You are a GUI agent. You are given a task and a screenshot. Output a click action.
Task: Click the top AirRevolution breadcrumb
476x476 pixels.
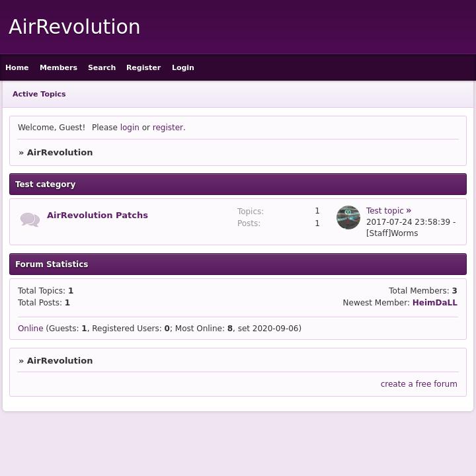(x=59, y=153)
